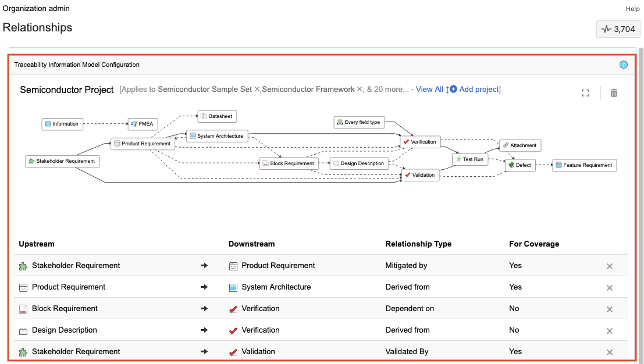Select the Product Requirement diagram node
The height and width of the screenshot is (364, 644).
143,144
